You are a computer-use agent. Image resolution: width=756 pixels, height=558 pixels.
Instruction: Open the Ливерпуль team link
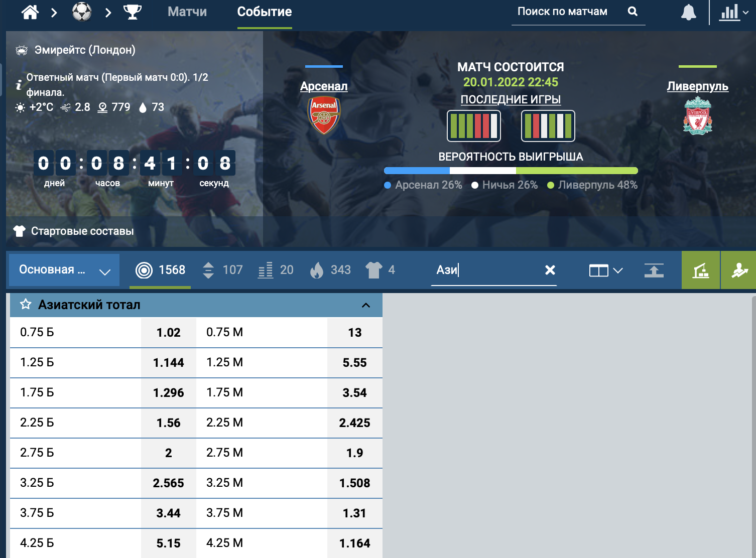point(697,86)
